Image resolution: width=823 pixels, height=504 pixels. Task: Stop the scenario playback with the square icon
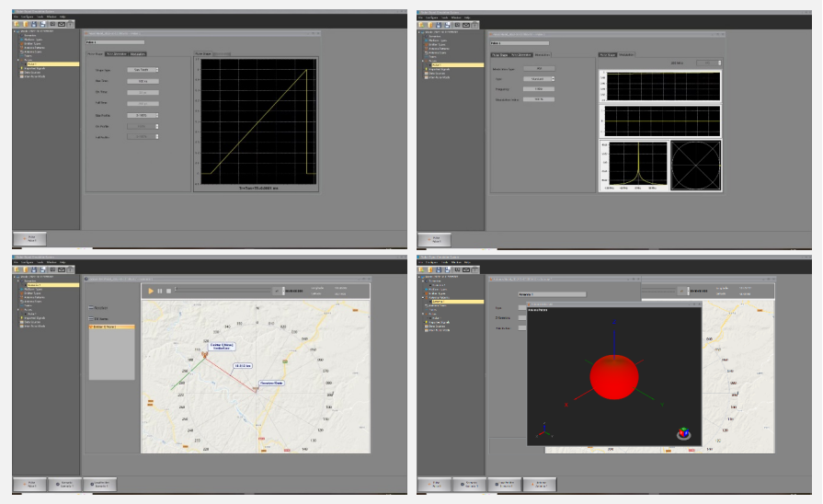(x=168, y=291)
